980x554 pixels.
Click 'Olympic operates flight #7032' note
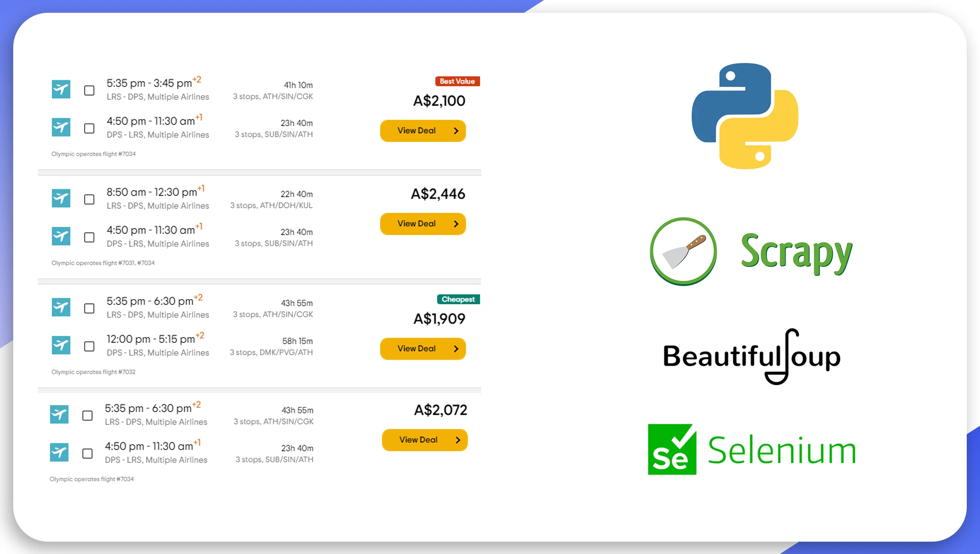click(93, 372)
